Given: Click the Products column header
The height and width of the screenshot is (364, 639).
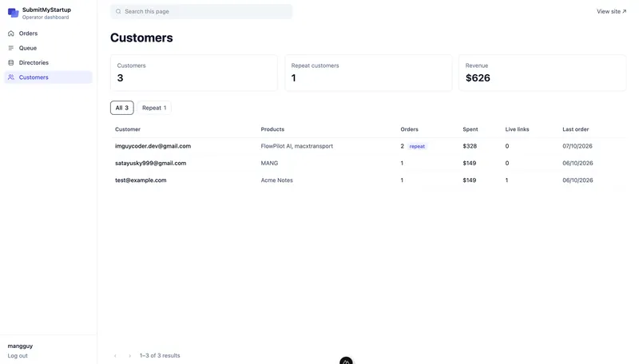Looking at the screenshot, I should coord(272,129).
